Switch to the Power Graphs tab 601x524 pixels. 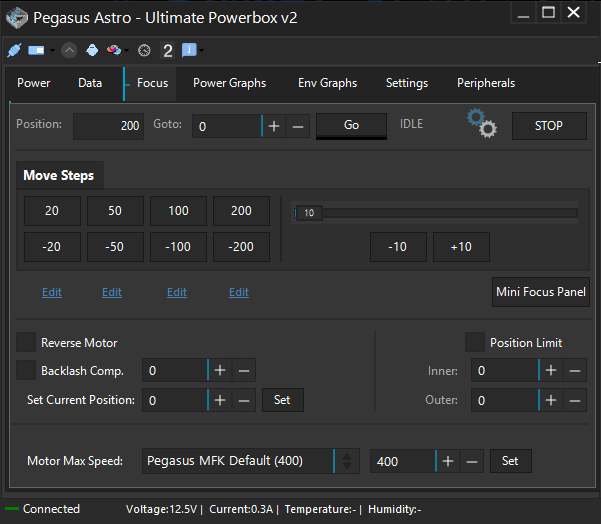point(229,83)
